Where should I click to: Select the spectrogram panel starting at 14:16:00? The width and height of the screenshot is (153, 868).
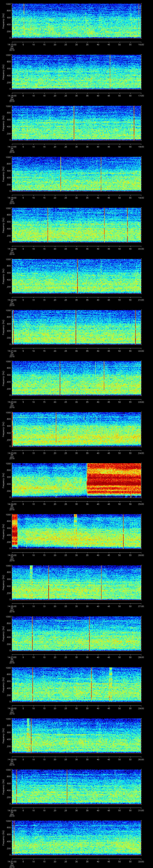pos(77,72)
